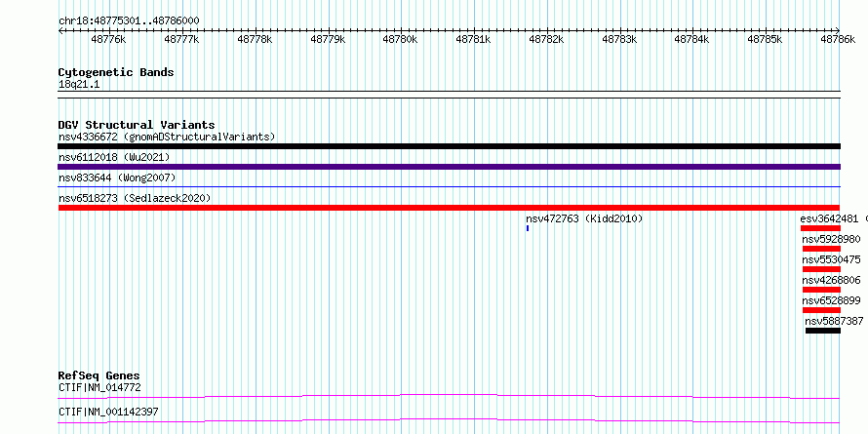Click the red bar under nsv5928980
Screen dimensions: 868x434
click(x=821, y=249)
